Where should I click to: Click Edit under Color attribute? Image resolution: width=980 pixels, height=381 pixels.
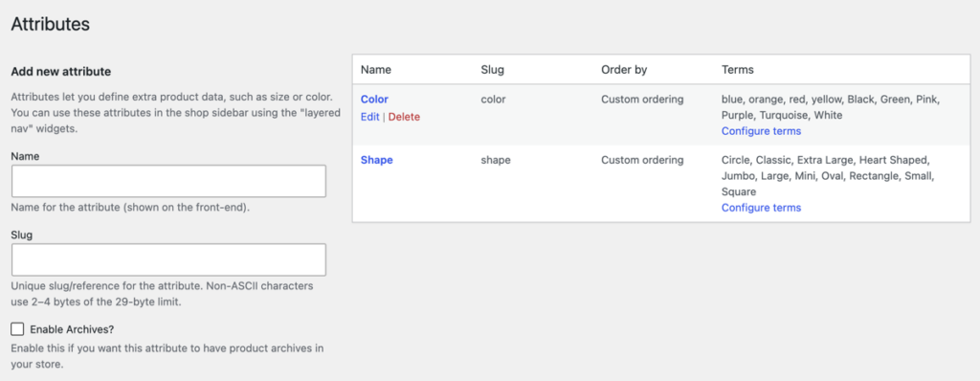[370, 117]
